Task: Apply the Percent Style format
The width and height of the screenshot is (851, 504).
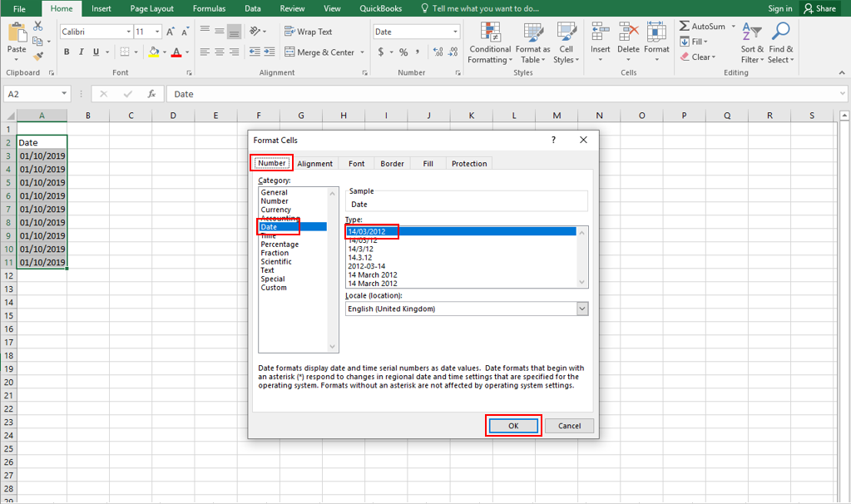Action: (404, 52)
